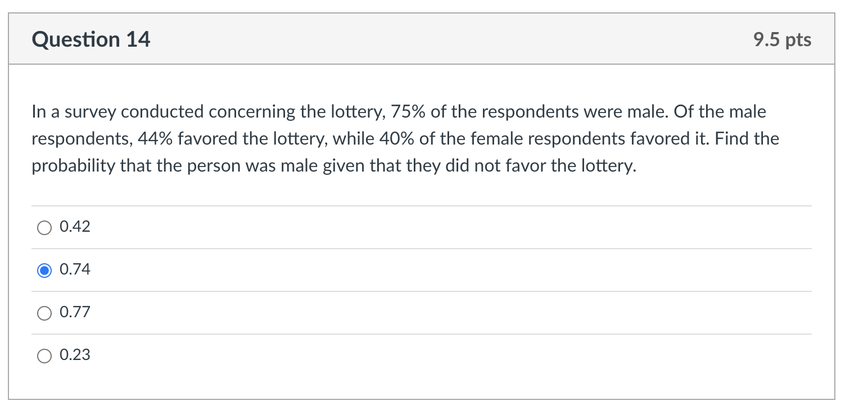Pick the 0.77 radio button option
The width and height of the screenshot is (868, 414).
point(44,313)
